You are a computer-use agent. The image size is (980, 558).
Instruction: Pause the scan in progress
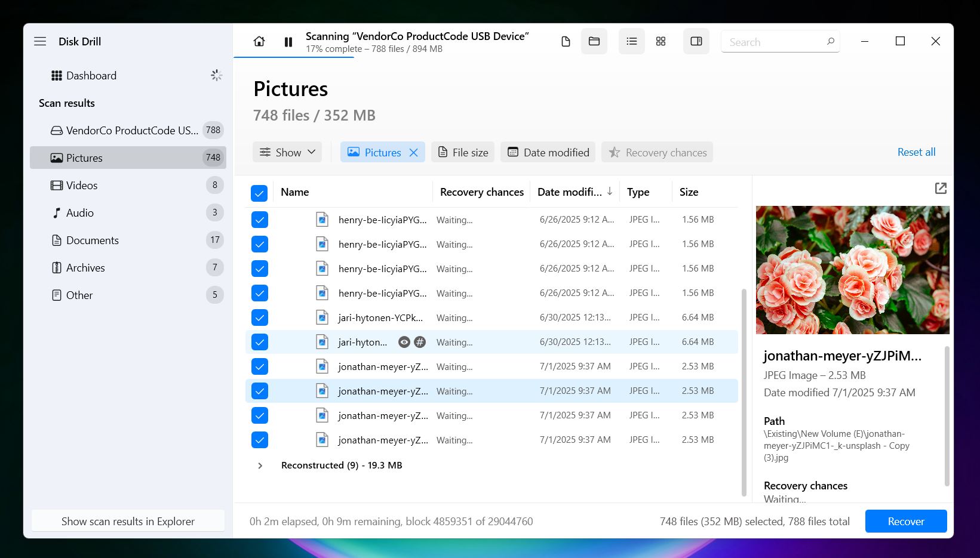click(x=288, y=42)
